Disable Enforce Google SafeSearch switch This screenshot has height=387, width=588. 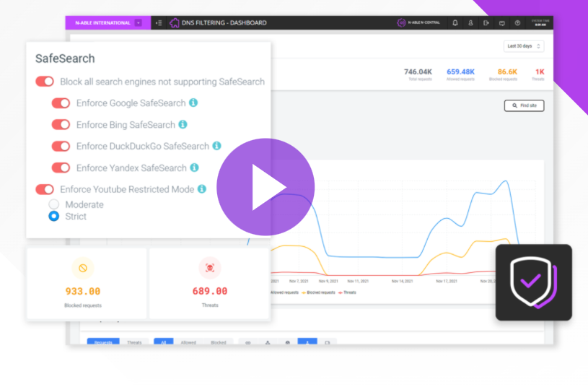click(61, 103)
